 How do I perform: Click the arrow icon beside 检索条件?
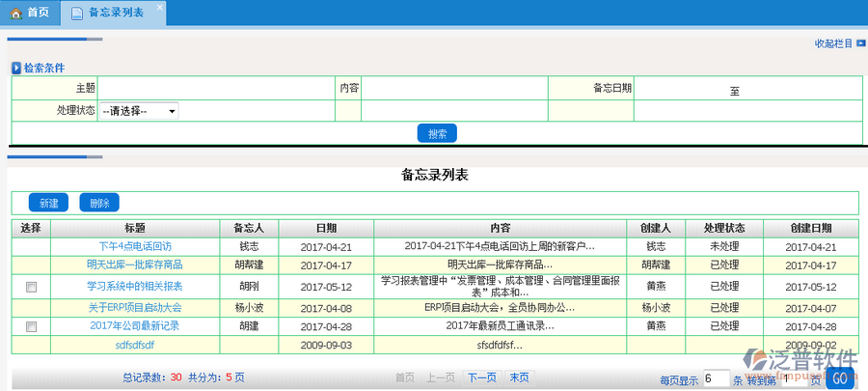[16, 68]
